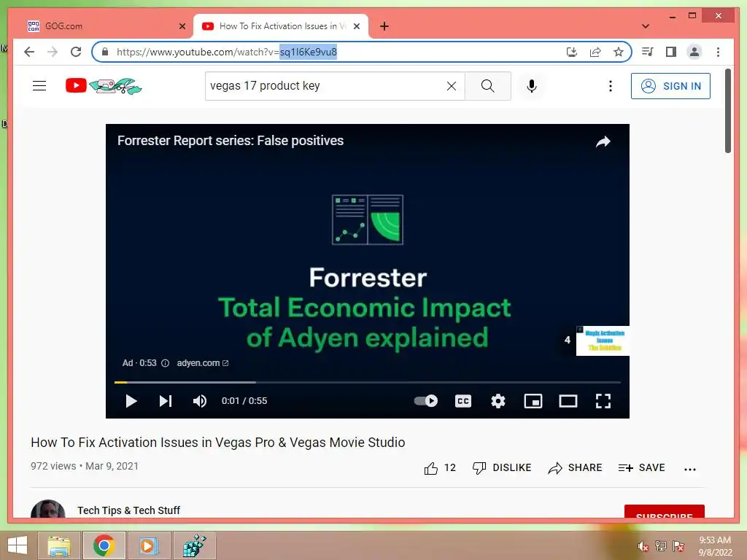Play the video
747x560 pixels.
pos(131,401)
